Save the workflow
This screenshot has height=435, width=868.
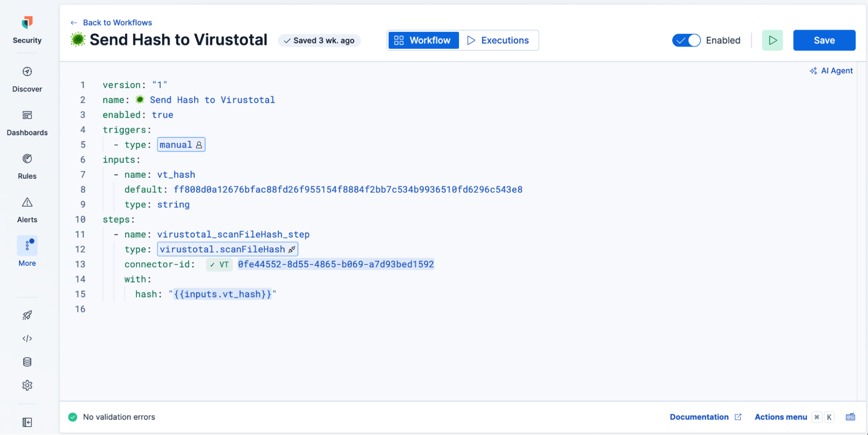[x=824, y=40]
